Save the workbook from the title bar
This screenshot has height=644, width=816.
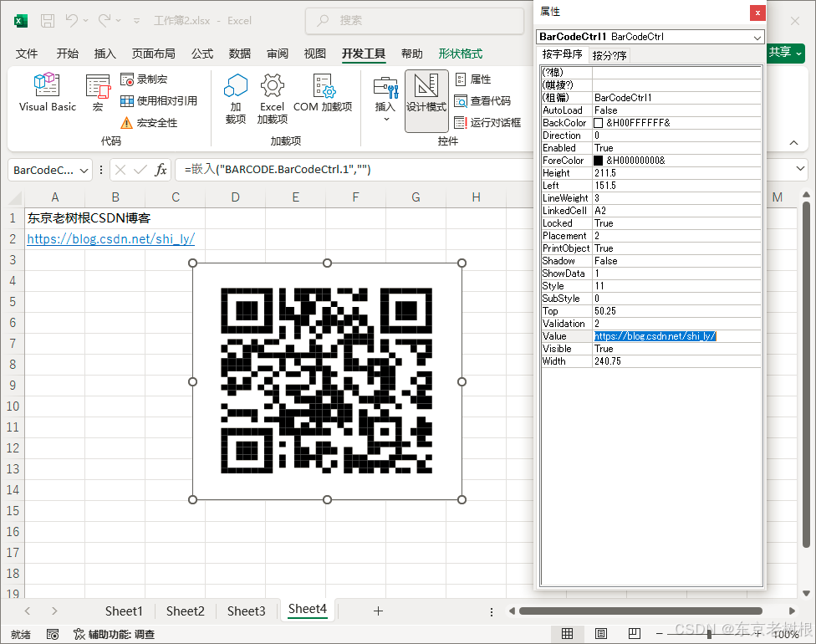48,21
